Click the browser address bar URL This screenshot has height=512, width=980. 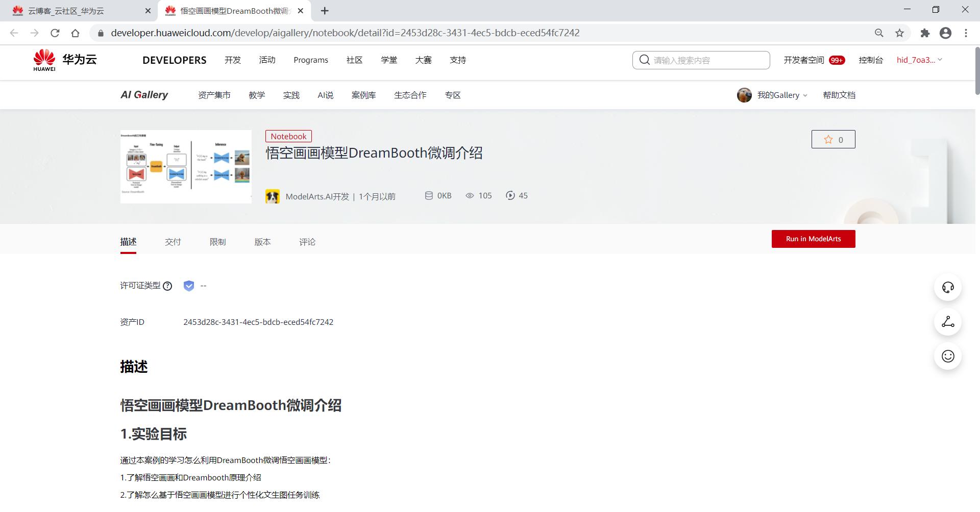pyautogui.click(x=346, y=33)
